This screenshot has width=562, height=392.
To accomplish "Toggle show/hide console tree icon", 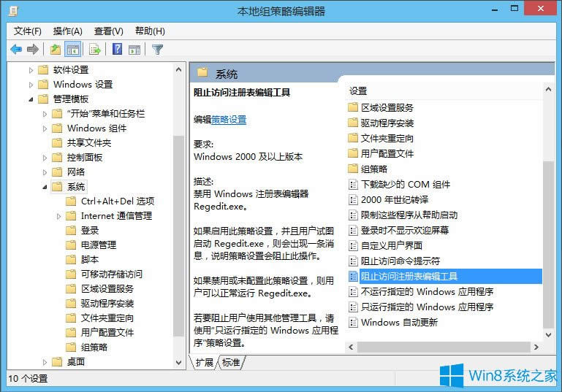I will click(x=73, y=50).
